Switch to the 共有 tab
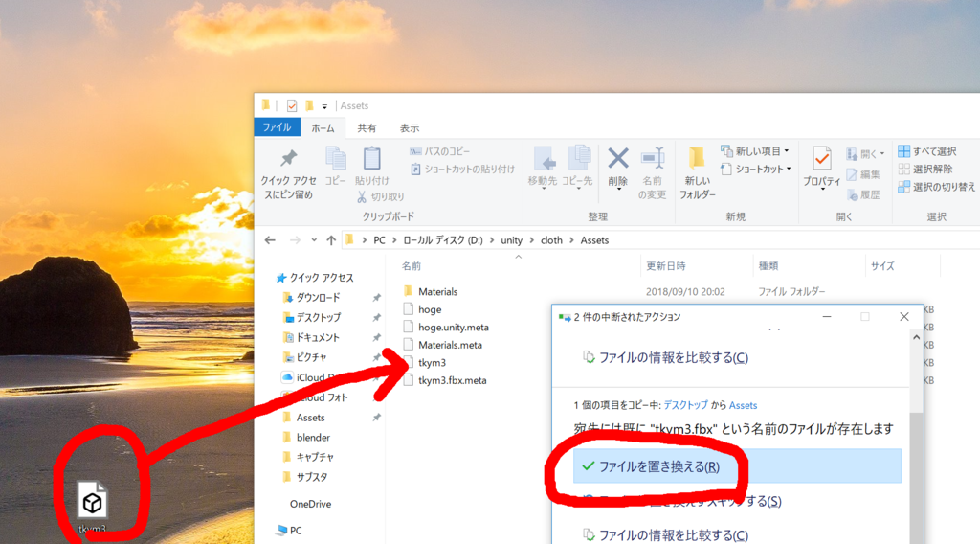The image size is (980, 544). coord(367,127)
